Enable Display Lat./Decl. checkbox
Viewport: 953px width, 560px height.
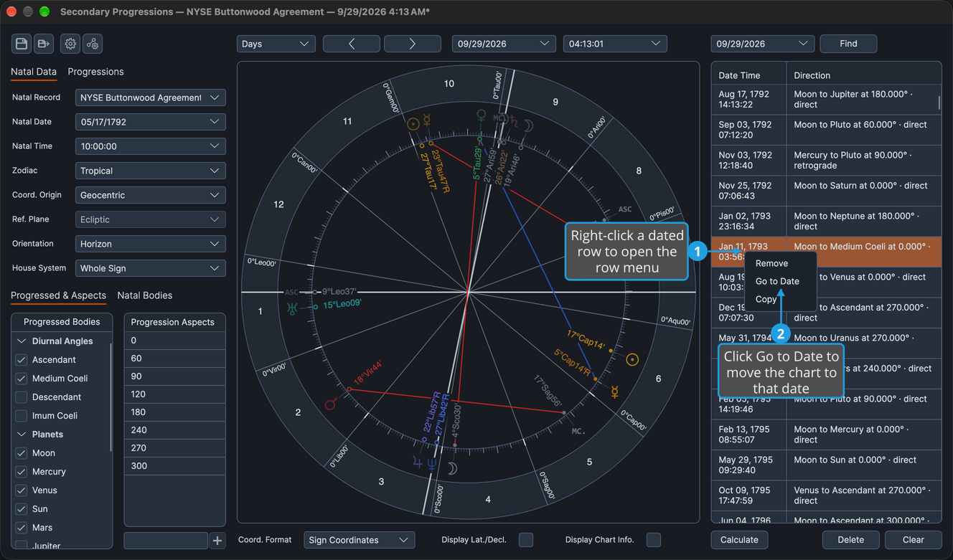tap(526, 540)
